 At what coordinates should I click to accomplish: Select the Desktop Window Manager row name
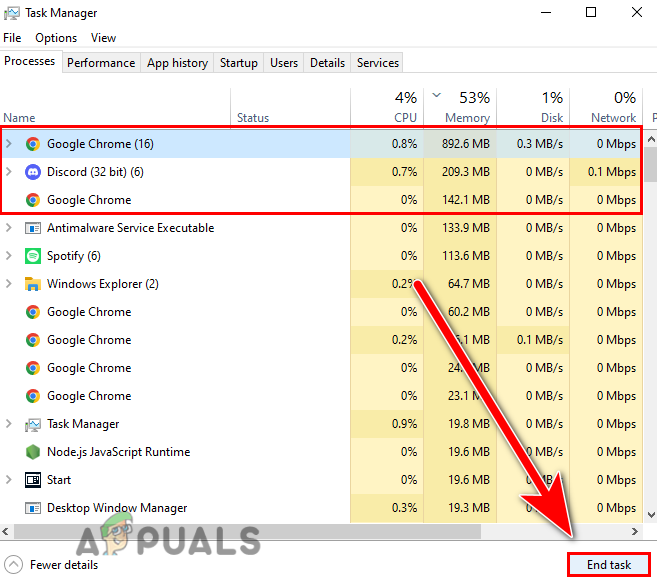117,508
